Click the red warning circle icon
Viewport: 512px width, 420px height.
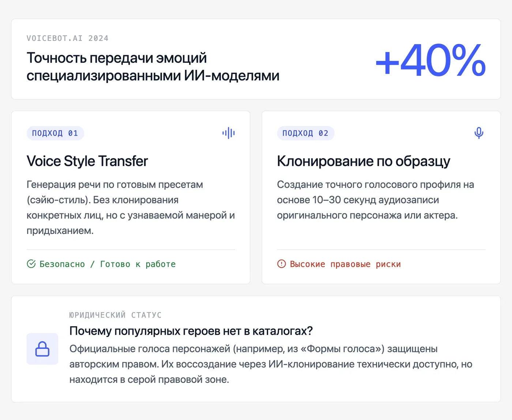point(282,264)
